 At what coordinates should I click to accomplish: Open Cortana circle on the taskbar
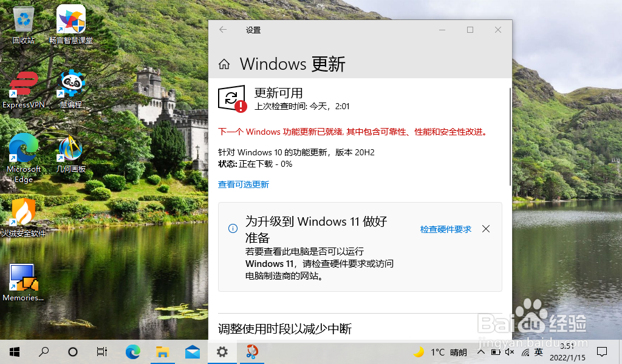pos(73,352)
